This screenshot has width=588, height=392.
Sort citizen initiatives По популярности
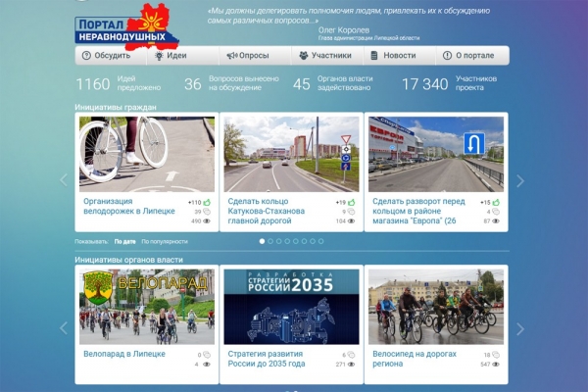pos(165,242)
